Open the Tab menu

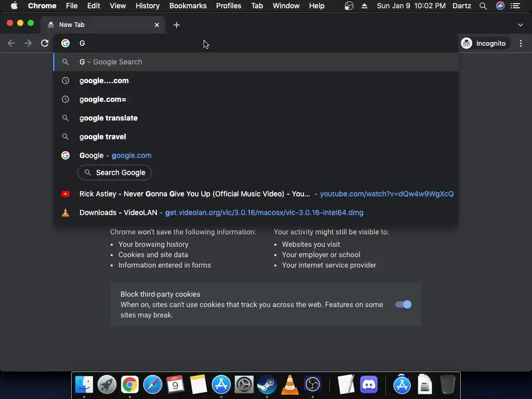pyautogui.click(x=257, y=6)
